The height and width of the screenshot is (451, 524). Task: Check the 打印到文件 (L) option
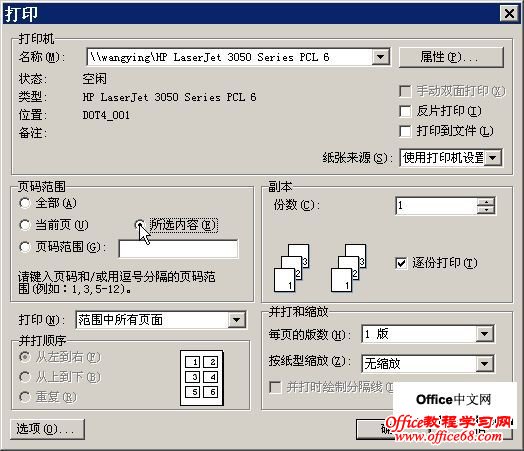pyautogui.click(x=405, y=131)
